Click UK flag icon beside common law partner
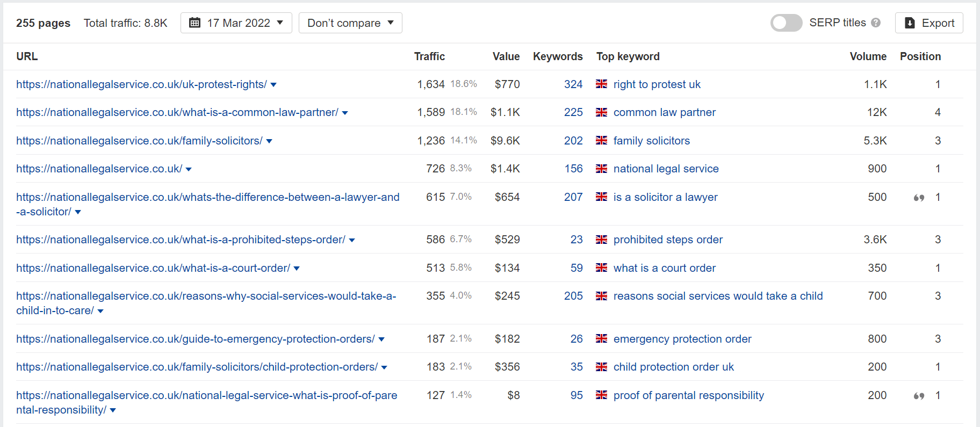The height and width of the screenshot is (427, 980). tap(602, 112)
